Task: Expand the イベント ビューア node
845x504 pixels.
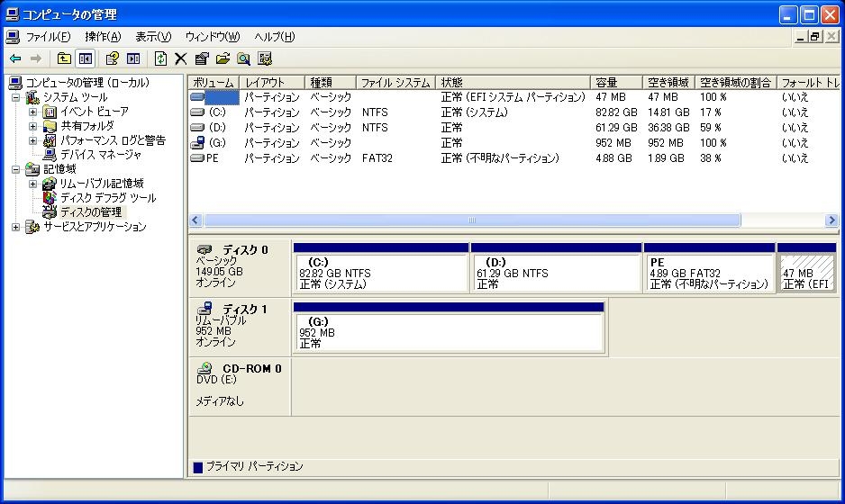Action: pyautogui.click(x=32, y=112)
